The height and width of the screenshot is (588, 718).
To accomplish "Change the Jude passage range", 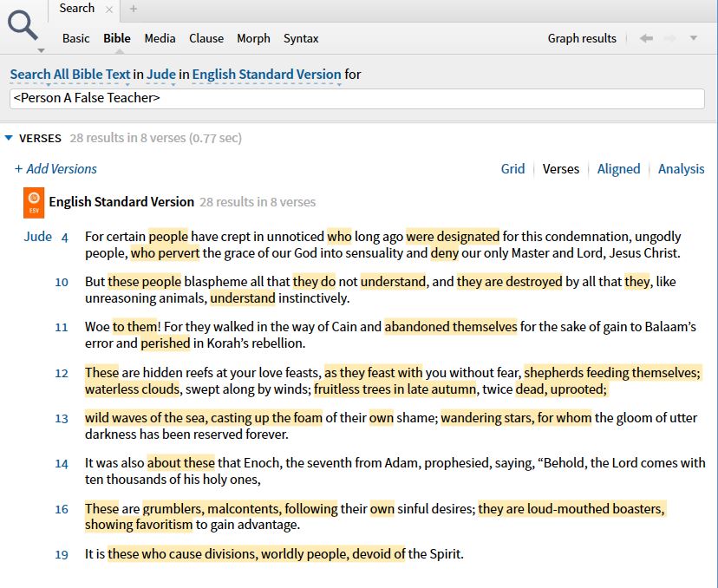I will [161, 75].
